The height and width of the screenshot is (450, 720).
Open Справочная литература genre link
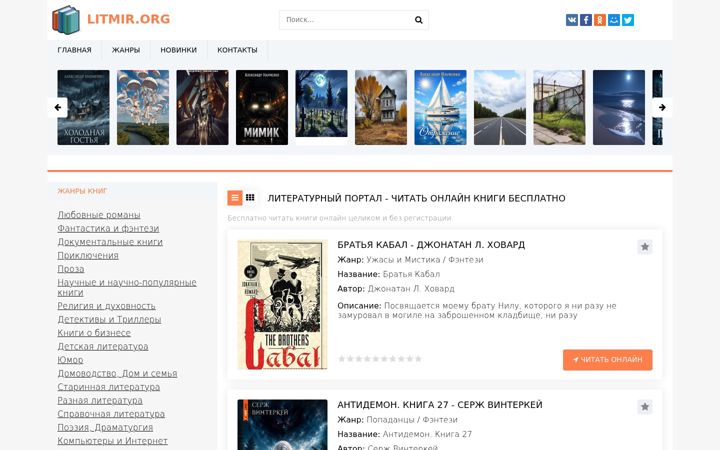pyautogui.click(x=111, y=414)
